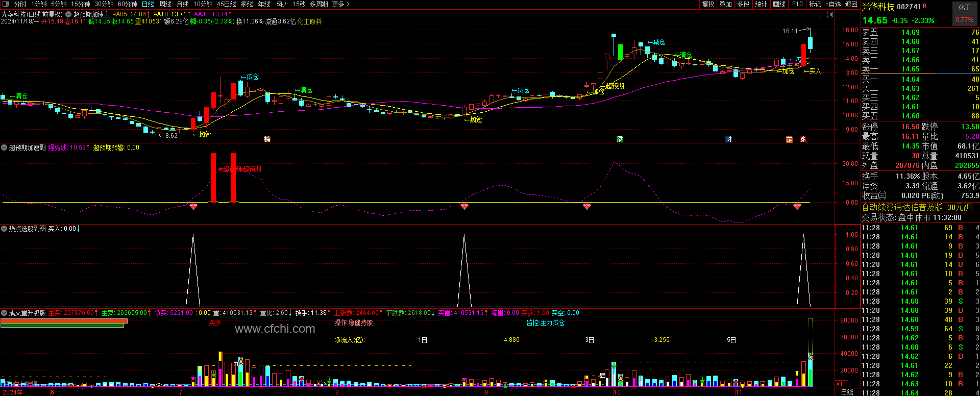The image size is (980, 396).
Task: Click 操作:稳健持股 text in volume pane
Action: pos(354,323)
